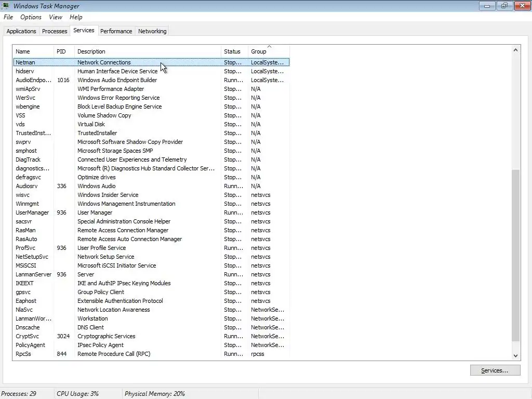Image resolution: width=532 pixels, height=399 pixels.
Task: Sort by the Status column header
Action: pyautogui.click(x=234, y=51)
